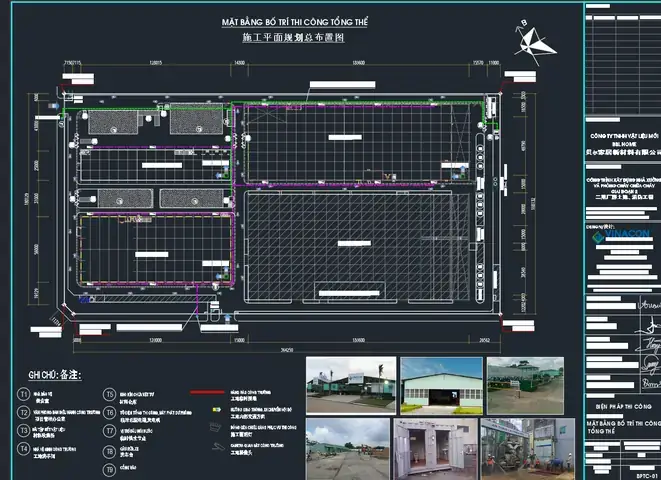This screenshot has height=480, width=661.
Task: Select the T5 circle in the legend
Action: coord(109,394)
